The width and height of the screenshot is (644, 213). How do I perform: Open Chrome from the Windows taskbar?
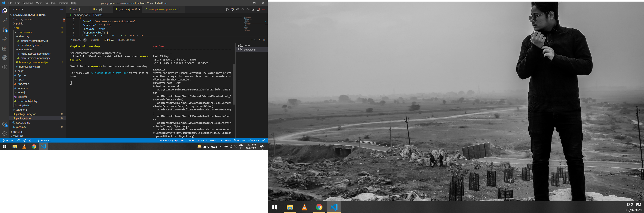click(x=34, y=147)
